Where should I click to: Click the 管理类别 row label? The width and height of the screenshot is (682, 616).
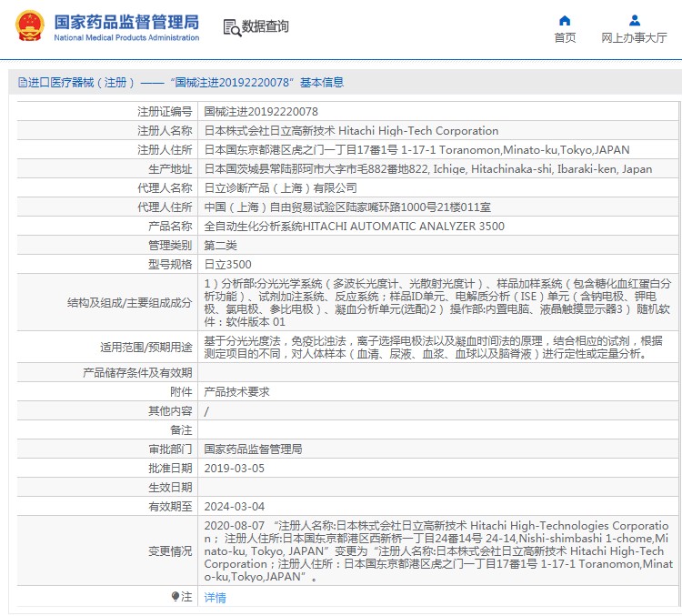(x=170, y=246)
